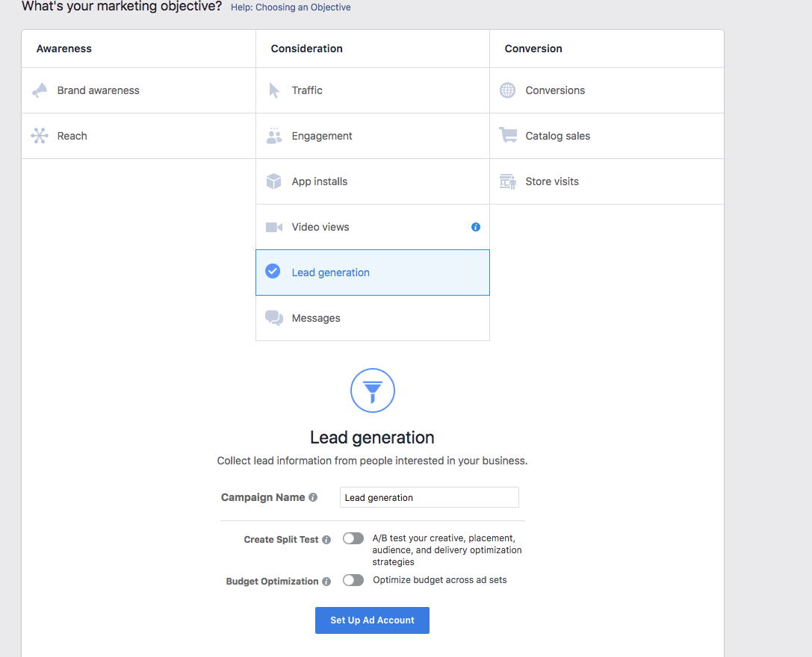Select the Conversion column header
Image resolution: width=812 pixels, height=657 pixels.
pos(533,48)
